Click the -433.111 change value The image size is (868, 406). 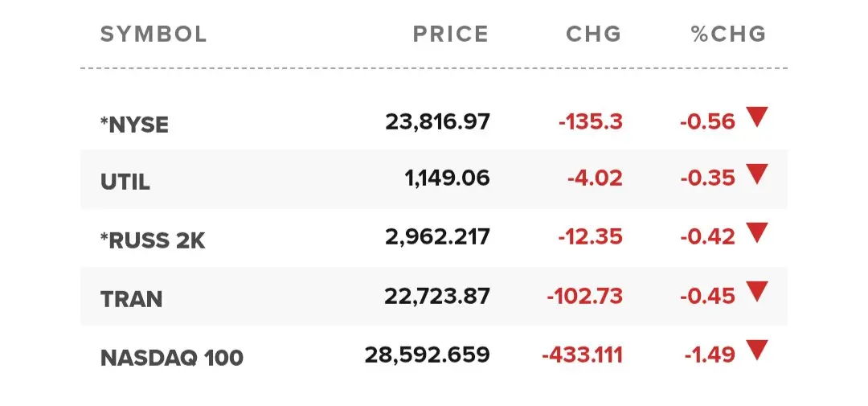[583, 355]
